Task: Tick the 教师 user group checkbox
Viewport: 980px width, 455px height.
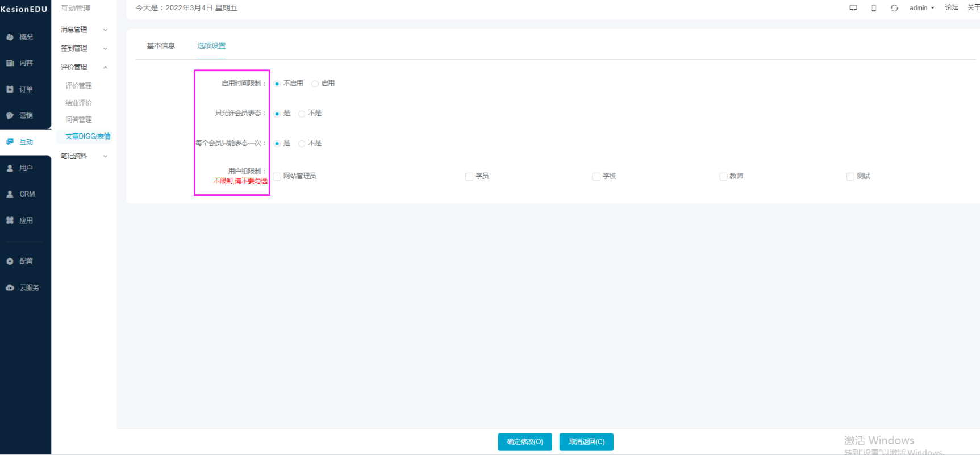Action: 723,177
